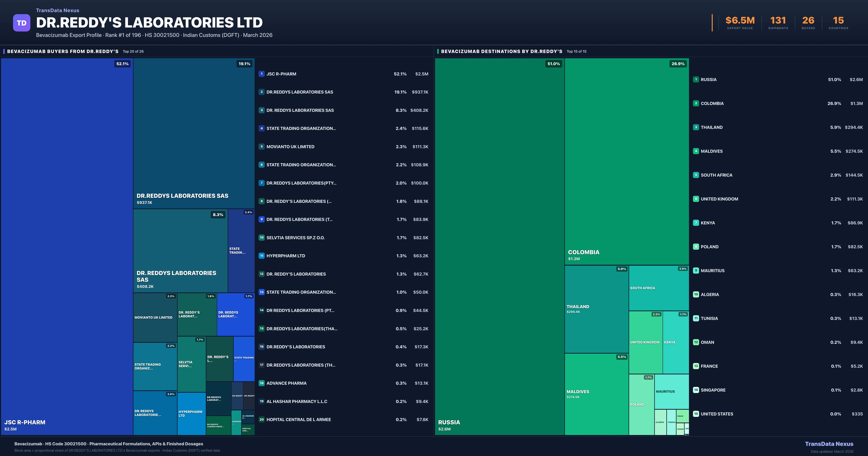Click rank 11 badge beside HYPERPHARM LTD
The height and width of the screenshot is (456, 868).
[261, 256]
